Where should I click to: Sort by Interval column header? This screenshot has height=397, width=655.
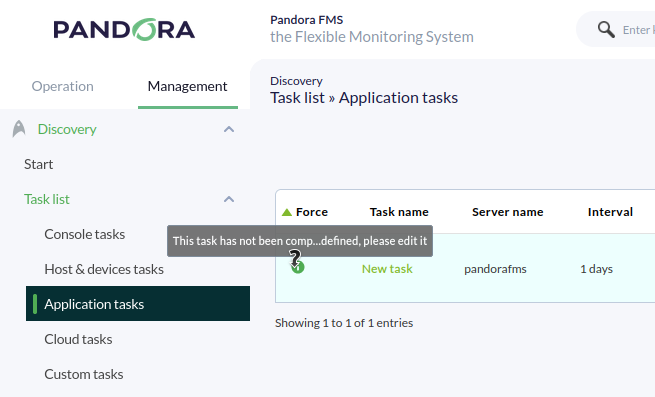coord(610,212)
